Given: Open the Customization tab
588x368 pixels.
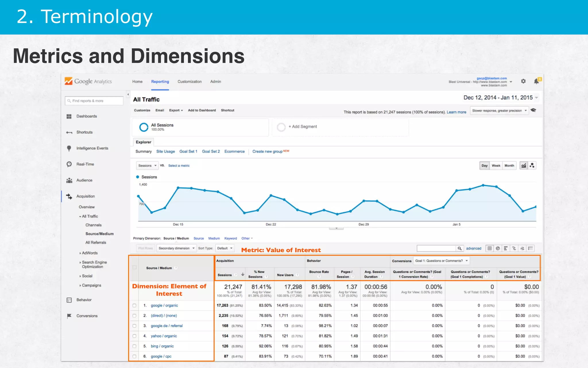Looking at the screenshot, I should click(189, 82).
